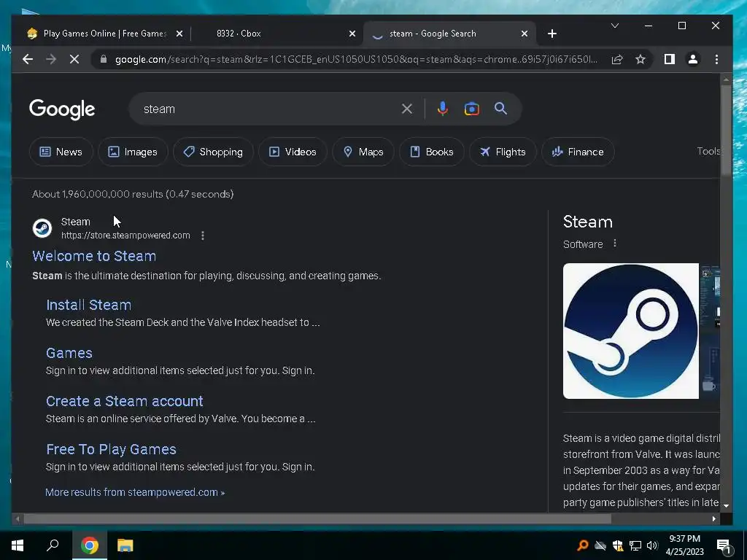Click the vertical scrollbar thumb

726,130
